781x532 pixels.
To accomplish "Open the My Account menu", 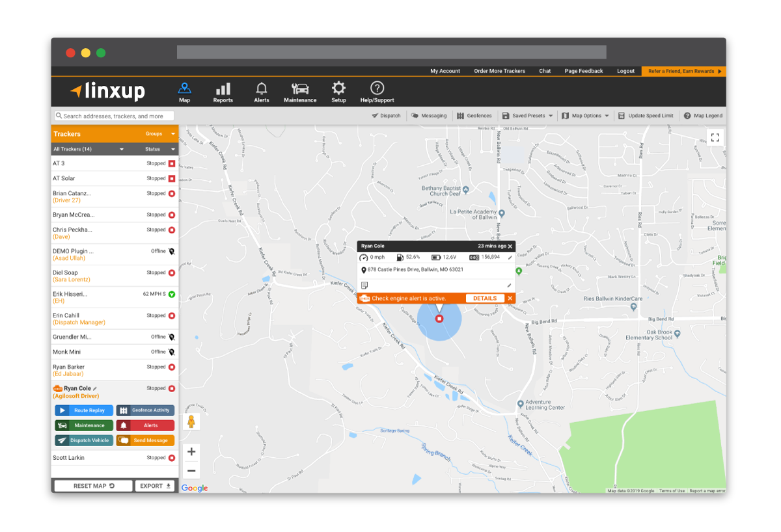I will [445, 71].
